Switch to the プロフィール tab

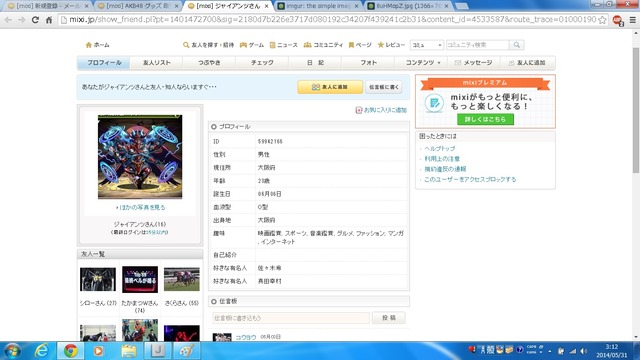[x=104, y=62]
